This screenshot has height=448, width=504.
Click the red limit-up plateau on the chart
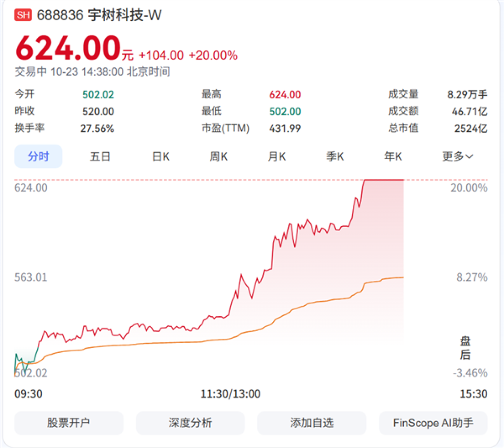click(384, 180)
